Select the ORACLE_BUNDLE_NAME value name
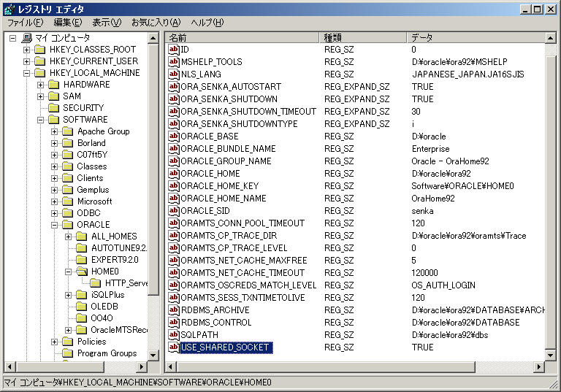The width and height of the screenshot is (561, 392). pos(228,149)
